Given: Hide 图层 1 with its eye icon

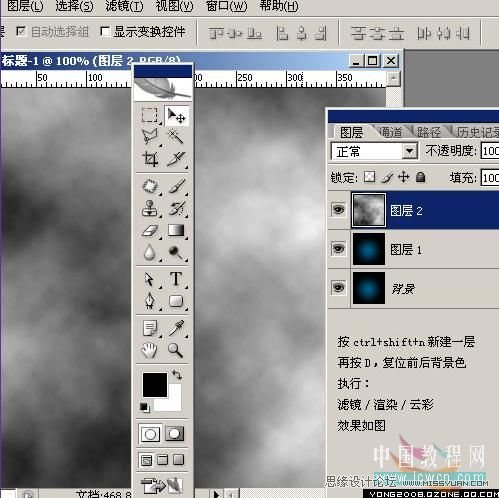Looking at the screenshot, I should (338, 249).
